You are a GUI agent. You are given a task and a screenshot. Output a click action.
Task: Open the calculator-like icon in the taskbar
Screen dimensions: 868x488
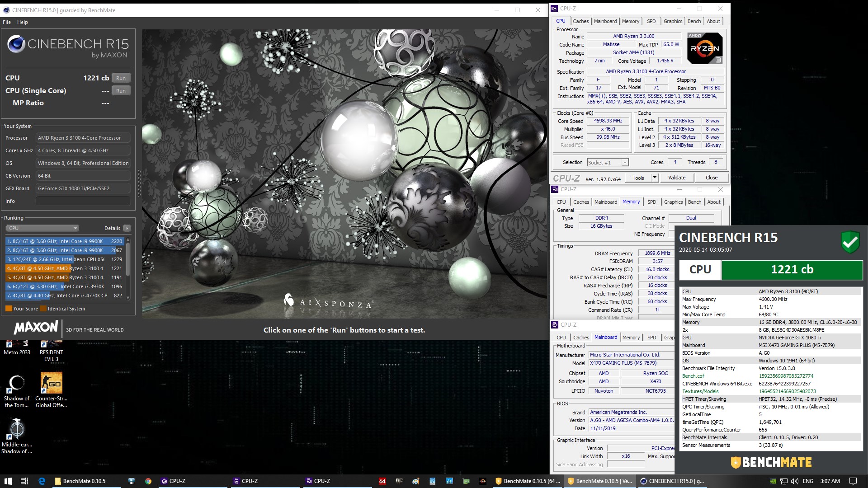(132, 481)
